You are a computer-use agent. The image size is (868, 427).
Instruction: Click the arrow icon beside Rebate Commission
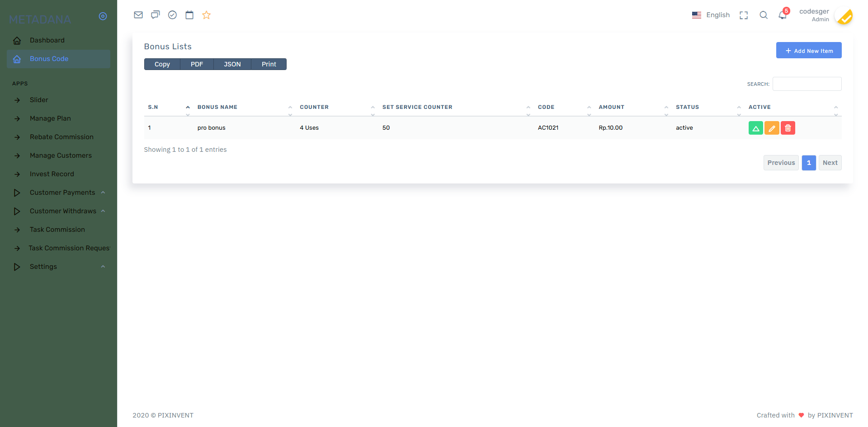tap(17, 137)
